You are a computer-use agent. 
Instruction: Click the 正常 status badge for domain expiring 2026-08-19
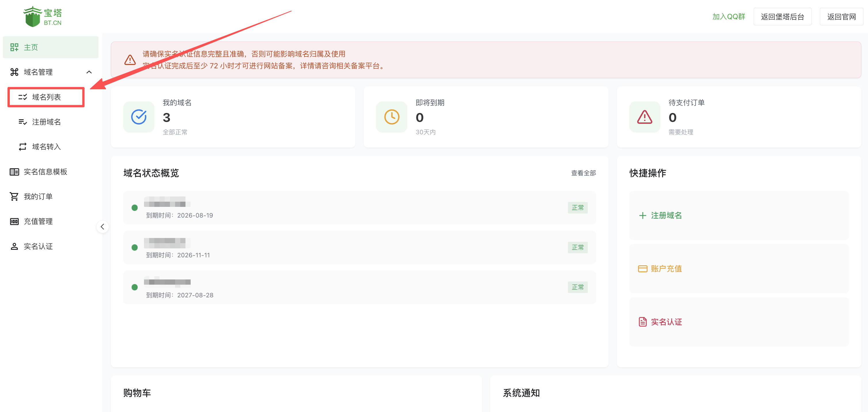[x=577, y=208]
